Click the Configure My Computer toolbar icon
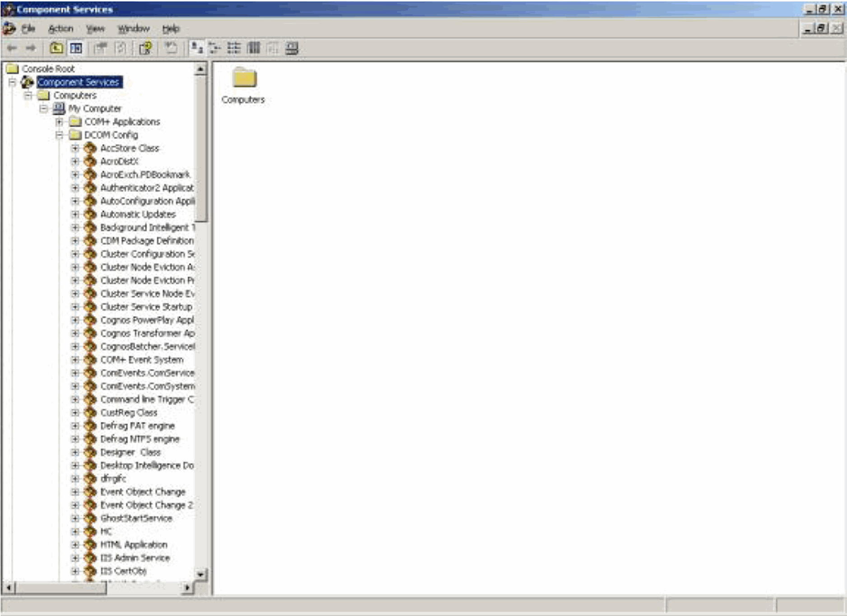847x616 pixels. (292, 48)
